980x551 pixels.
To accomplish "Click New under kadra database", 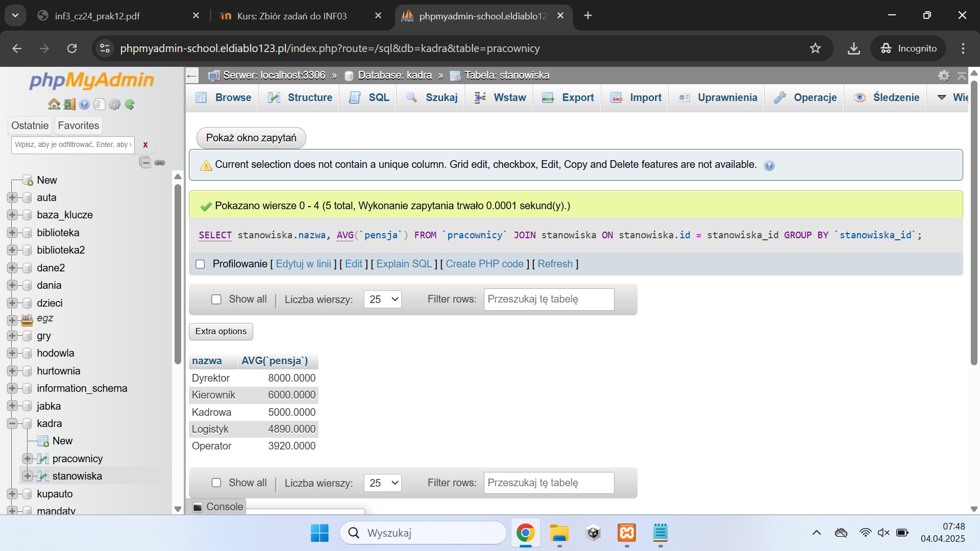I will (x=62, y=441).
